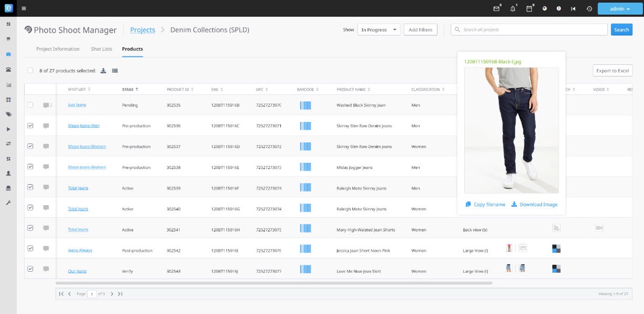Image resolution: width=644 pixels, height=314 pixels.
Task: Sort by Classification column
Action: (x=429, y=89)
